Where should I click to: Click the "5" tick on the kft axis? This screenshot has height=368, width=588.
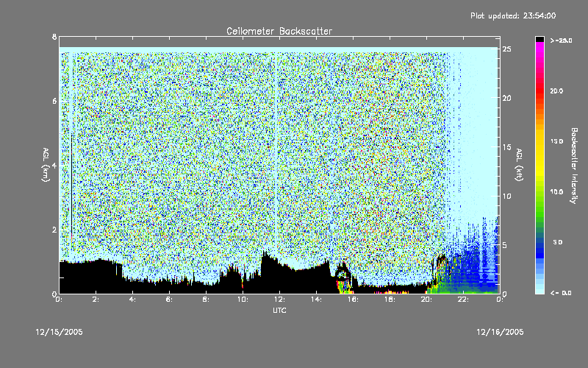click(505, 245)
